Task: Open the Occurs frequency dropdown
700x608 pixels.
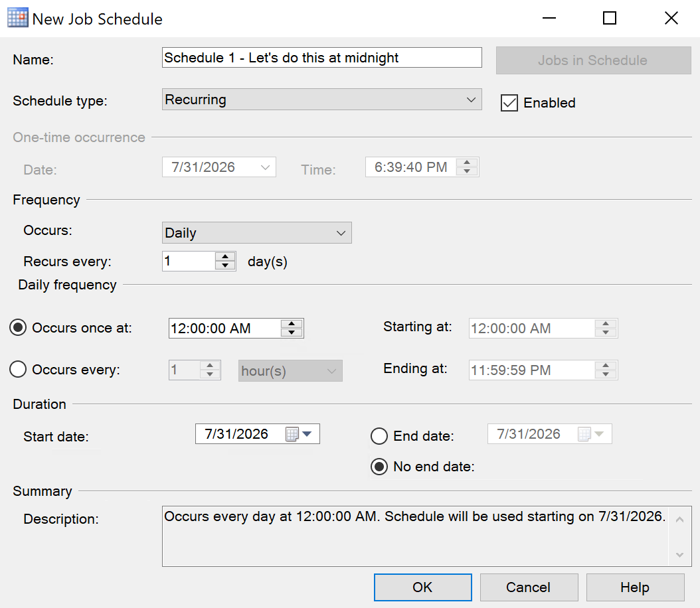Action: coord(257,233)
